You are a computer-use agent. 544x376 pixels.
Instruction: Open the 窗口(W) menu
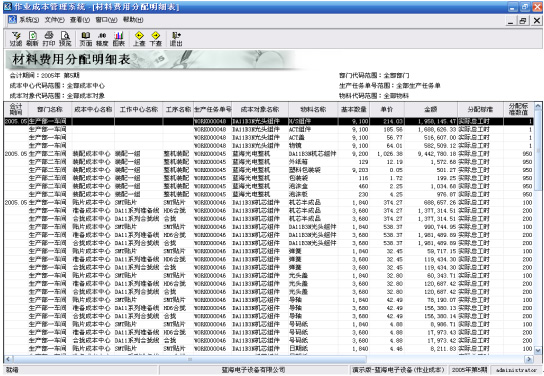coord(106,20)
